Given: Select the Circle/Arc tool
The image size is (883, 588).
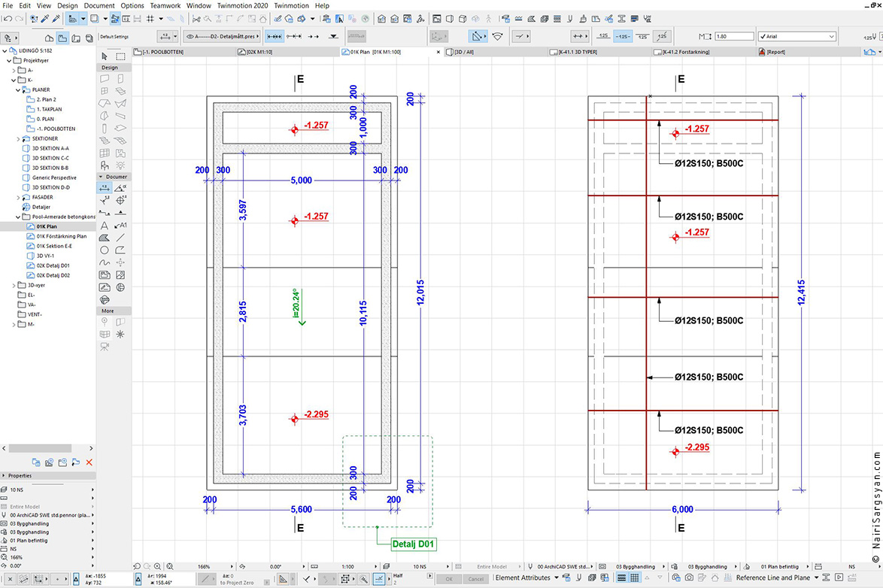Looking at the screenshot, I should click(x=105, y=250).
